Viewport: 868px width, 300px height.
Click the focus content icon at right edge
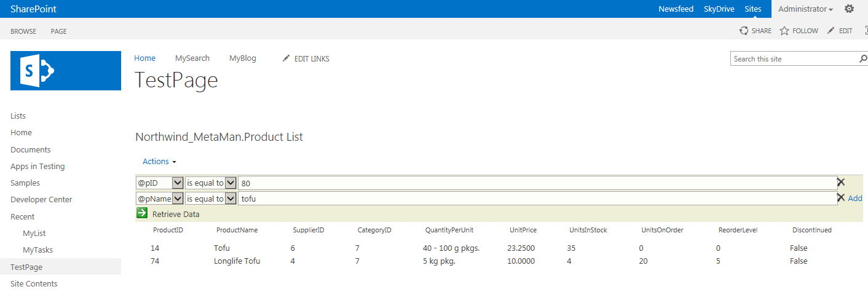tap(866, 31)
